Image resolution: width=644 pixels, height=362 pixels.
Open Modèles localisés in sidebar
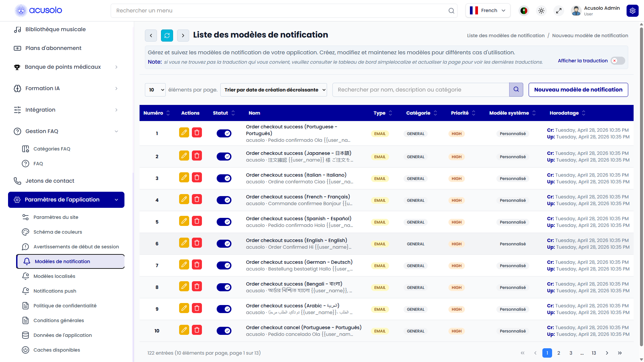pos(54,276)
